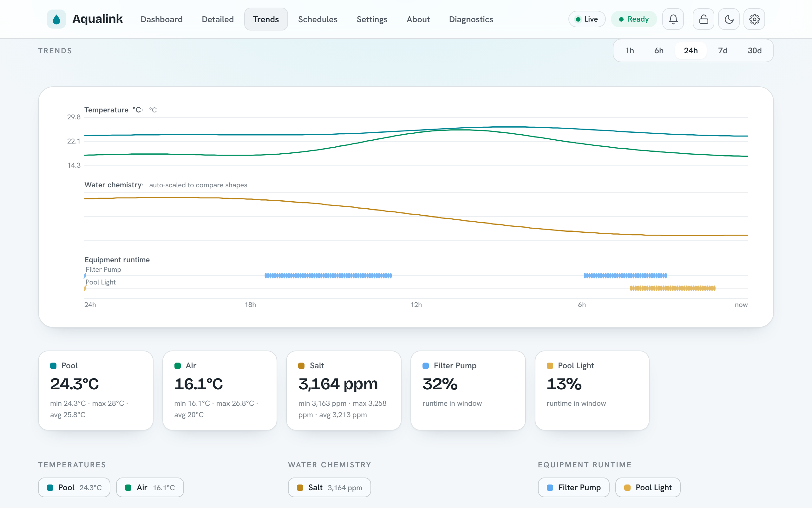Viewport: 812px width, 508px height.
Task: Click the Live status indicator
Action: click(x=587, y=19)
